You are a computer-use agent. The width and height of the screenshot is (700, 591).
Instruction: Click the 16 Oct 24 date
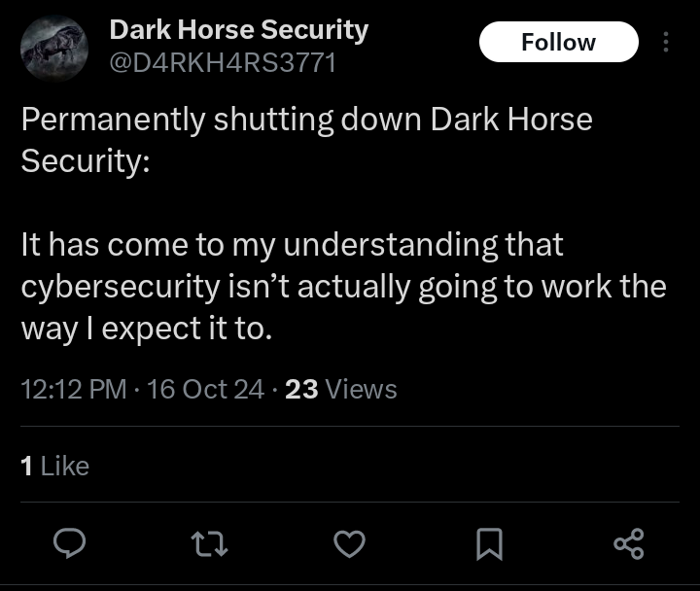point(205,390)
